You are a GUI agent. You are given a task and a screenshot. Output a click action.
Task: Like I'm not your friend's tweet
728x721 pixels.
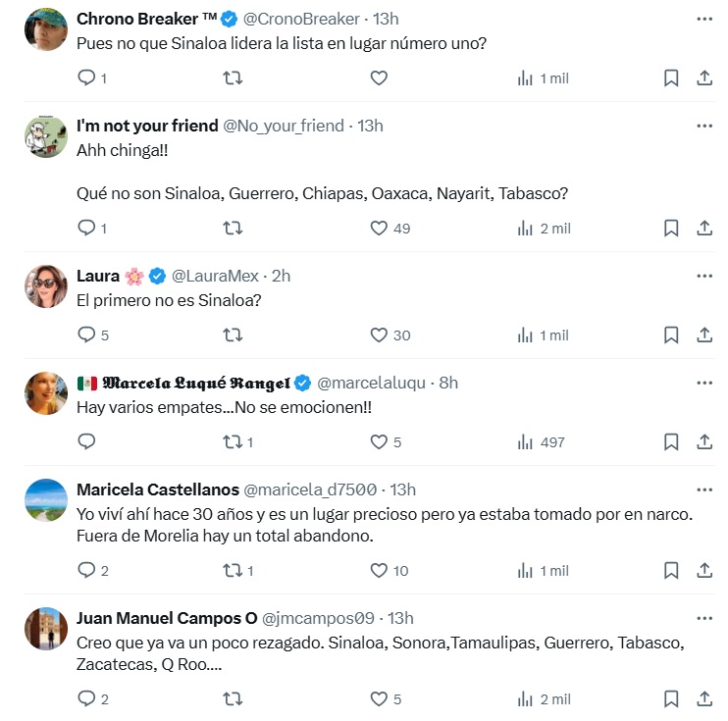click(379, 229)
